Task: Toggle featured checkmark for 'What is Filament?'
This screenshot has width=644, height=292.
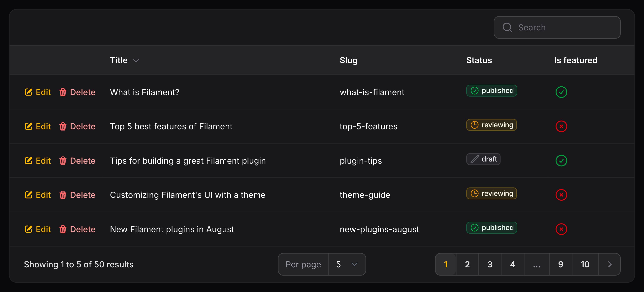Action: click(561, 92)
